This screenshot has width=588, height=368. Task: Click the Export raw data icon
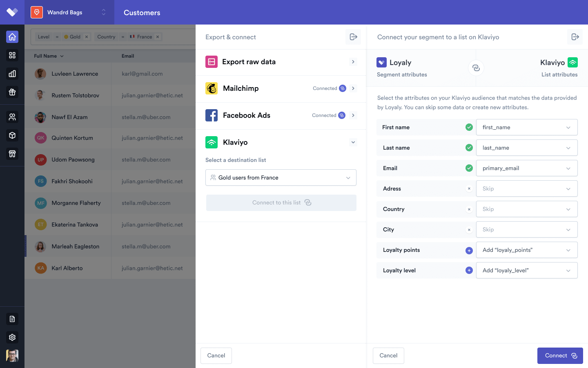click(212, 62)
